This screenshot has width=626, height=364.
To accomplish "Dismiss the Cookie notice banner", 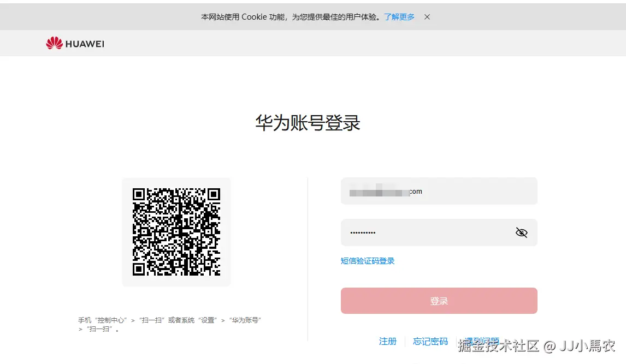I will click(427, 17).
